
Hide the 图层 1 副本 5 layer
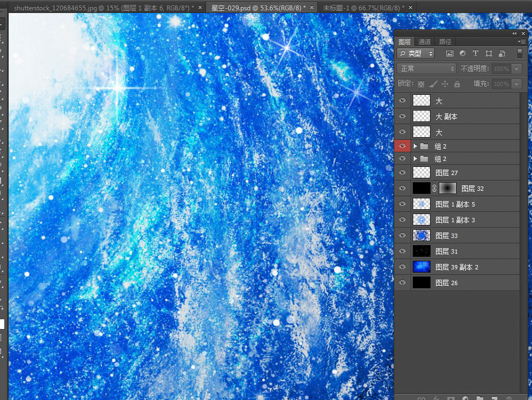tap(402, 204)
